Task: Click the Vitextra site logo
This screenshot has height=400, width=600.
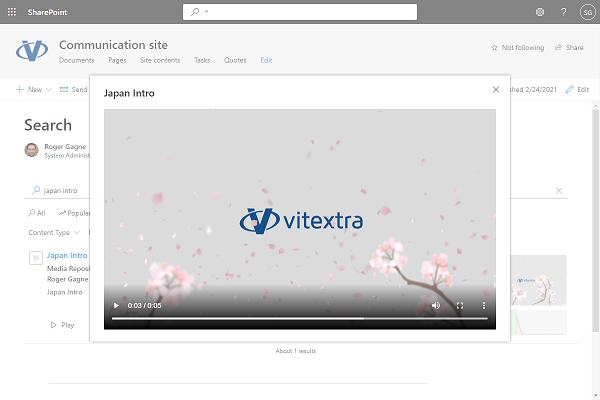Action: pos(32,51)
